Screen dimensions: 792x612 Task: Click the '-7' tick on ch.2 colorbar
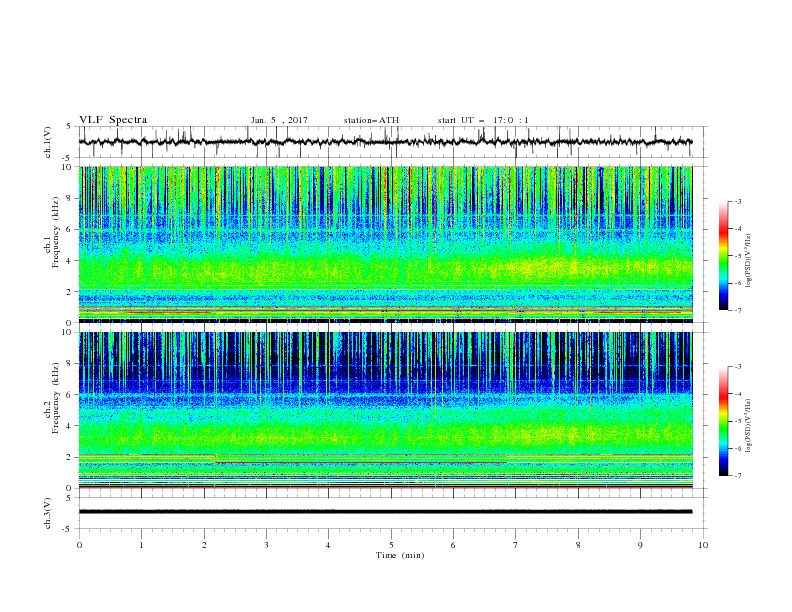(x=737, y=475)
